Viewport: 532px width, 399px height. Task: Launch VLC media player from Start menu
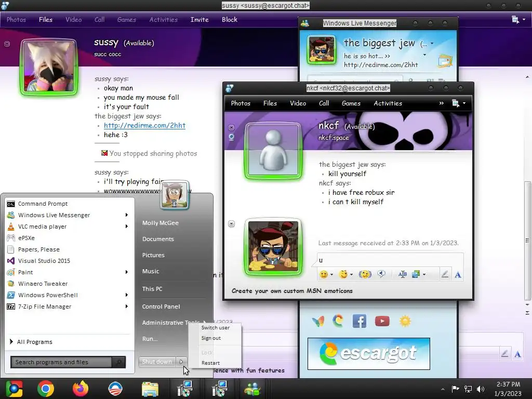point(42,227)
